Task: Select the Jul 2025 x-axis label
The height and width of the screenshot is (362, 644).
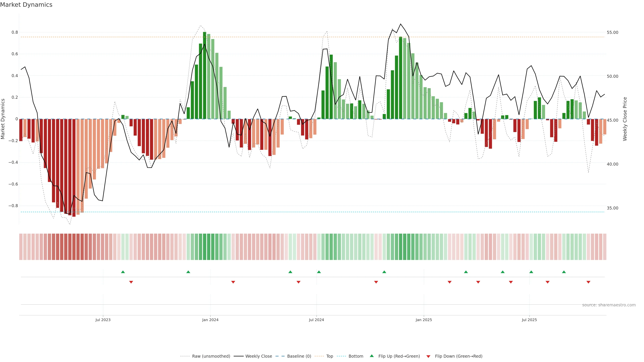Action: point(529,320)
